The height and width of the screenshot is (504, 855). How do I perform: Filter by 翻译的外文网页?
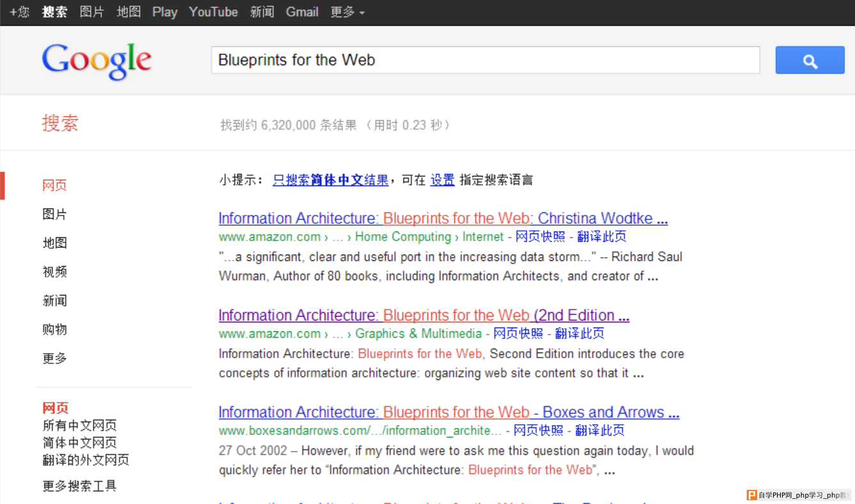tap(86, 460)
